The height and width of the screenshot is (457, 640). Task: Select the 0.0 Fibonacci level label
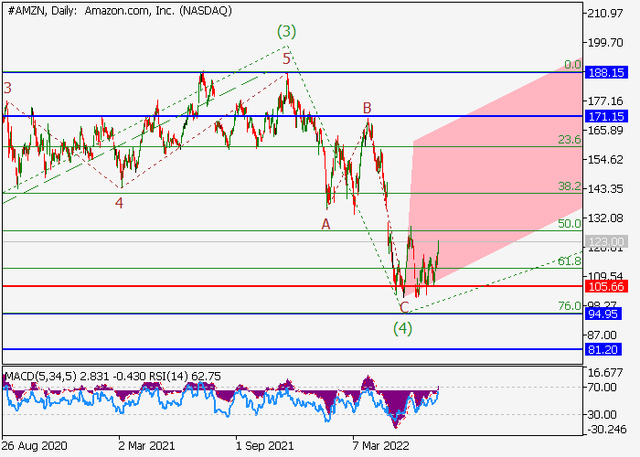pos(572,64)
